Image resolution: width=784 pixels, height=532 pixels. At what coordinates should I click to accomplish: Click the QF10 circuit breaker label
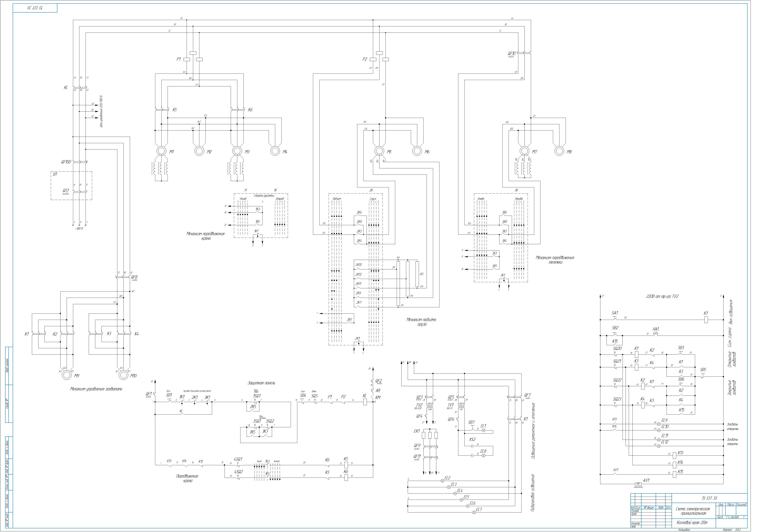[x=511, y=54]
